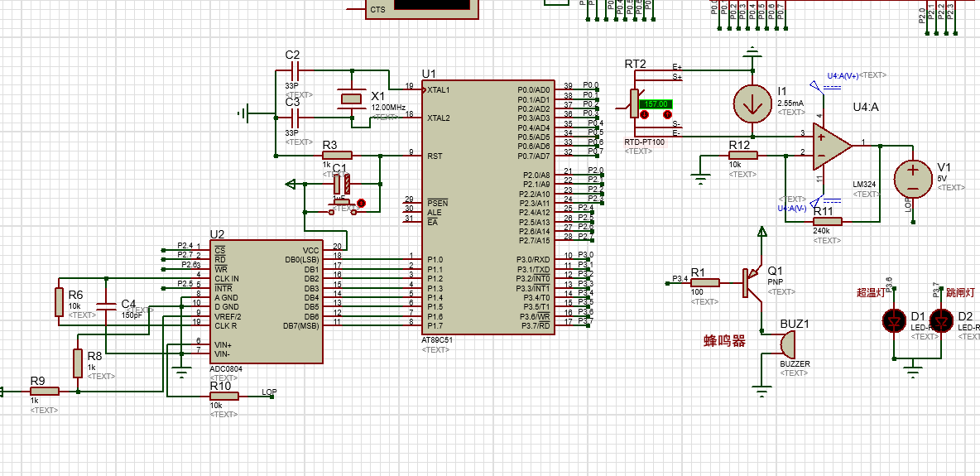The image size is (980, 476).
Task: Select the D2 trip indicator LED
Action: (x=940, y=320)
